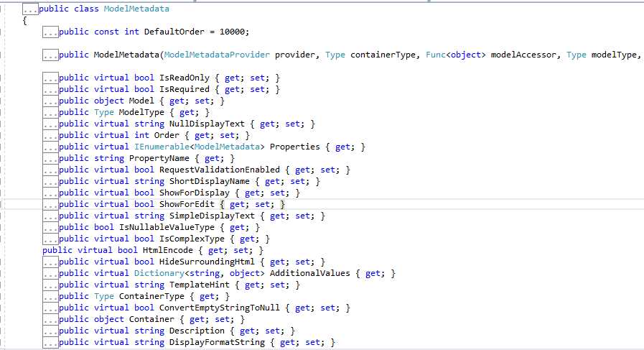Expand collapsed block before object Model property
The width and height of the screenshot is (644, 350).
pyautogui.click(x=50, y=101)
